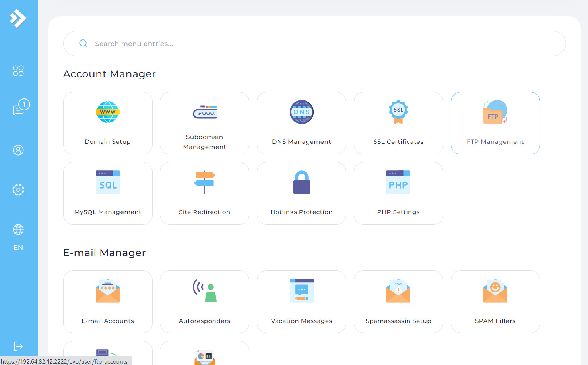Viewport: 588px width, 365px height.
Task: Open Autoresponders label
Action: pos(205,321)
